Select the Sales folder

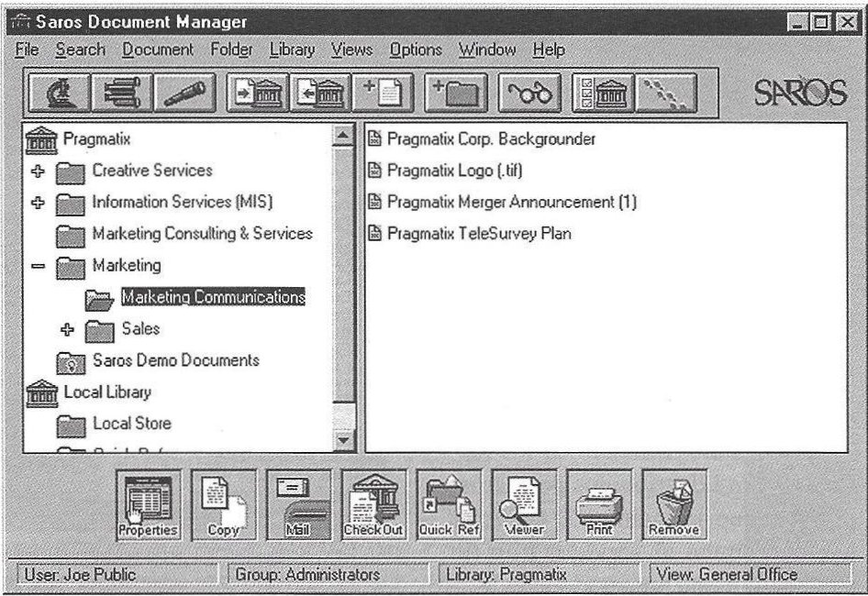point(140,328)
